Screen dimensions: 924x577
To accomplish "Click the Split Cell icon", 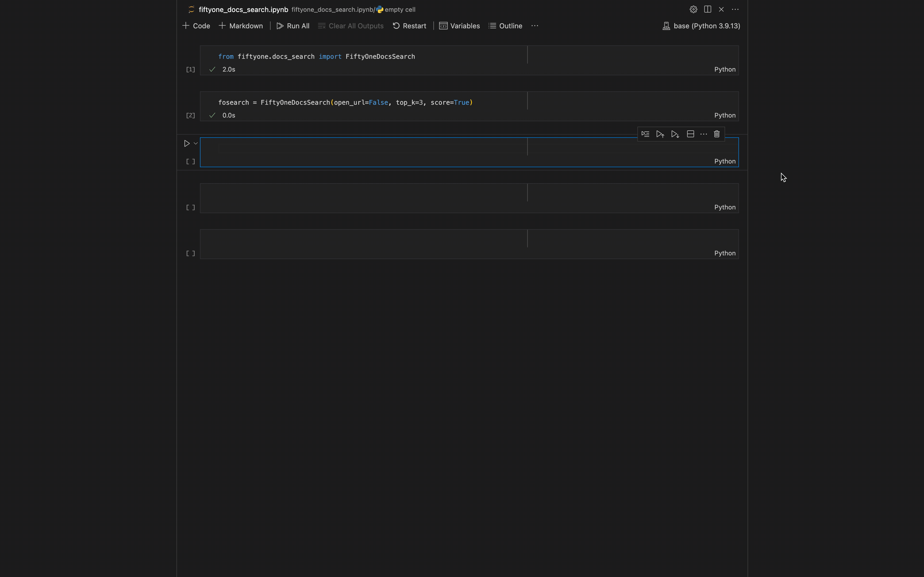I will pos(690,134).
